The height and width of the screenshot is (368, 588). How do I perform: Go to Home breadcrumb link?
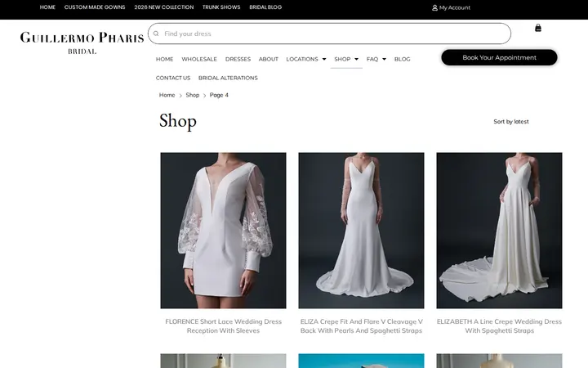pyautogui.click(x=167, y=95)
